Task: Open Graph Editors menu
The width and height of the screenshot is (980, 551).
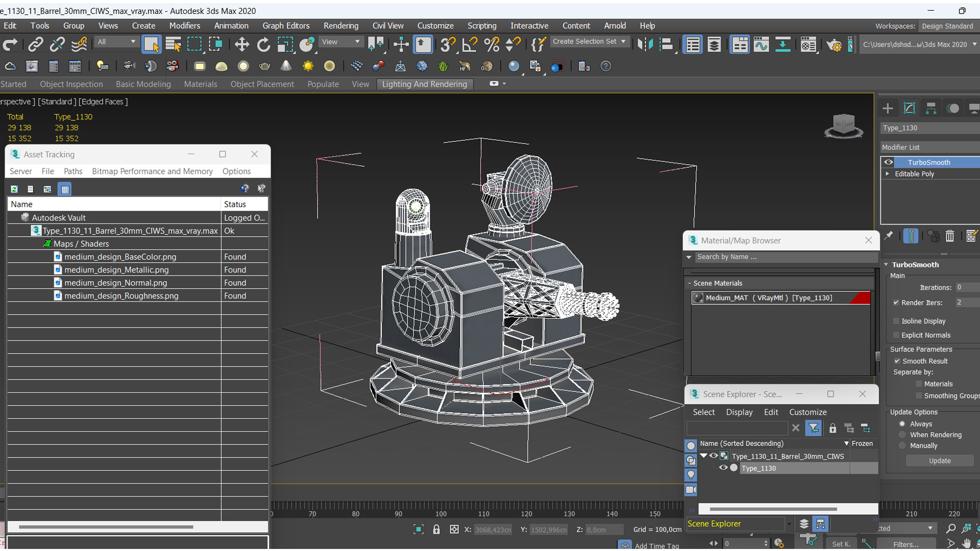Action: [x=286, y=26]
